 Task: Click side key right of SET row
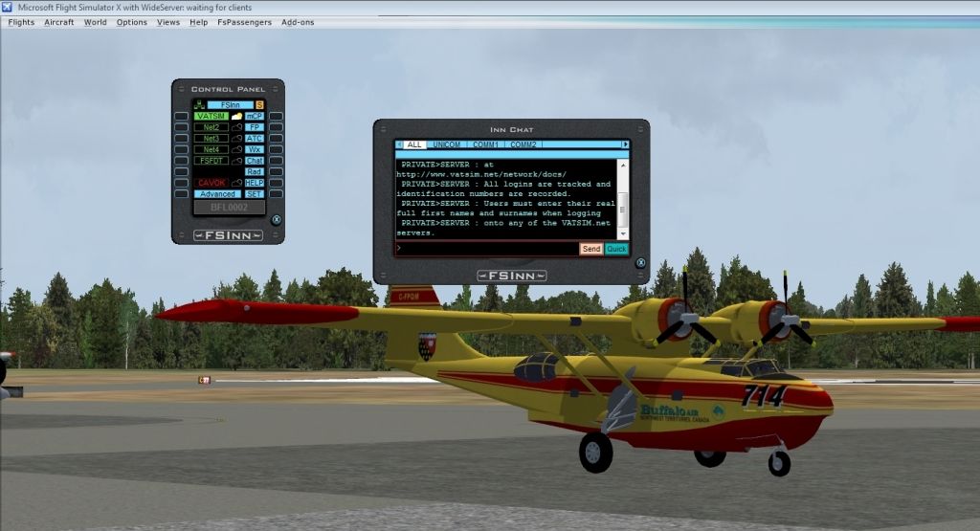(x=277, y=194)
